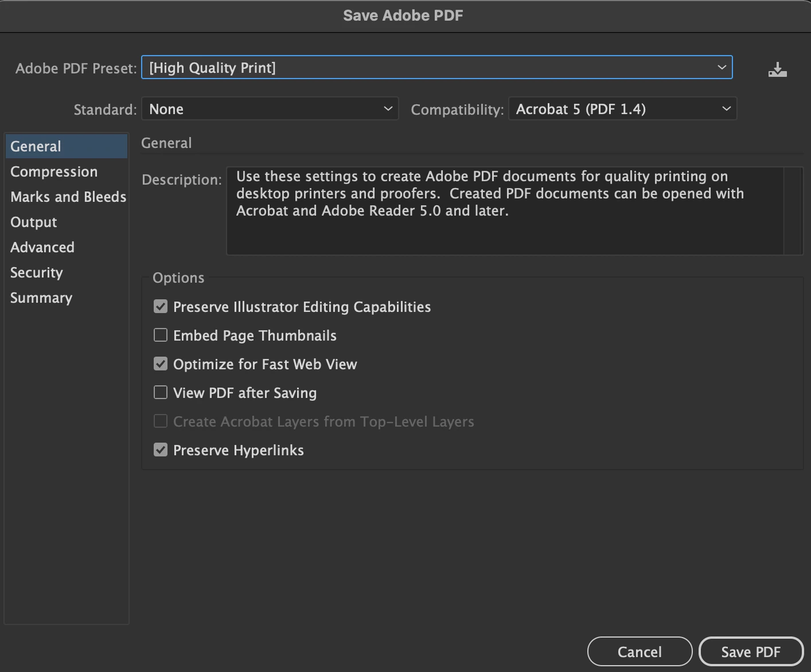Click the Cancel button

coord(640,652)
